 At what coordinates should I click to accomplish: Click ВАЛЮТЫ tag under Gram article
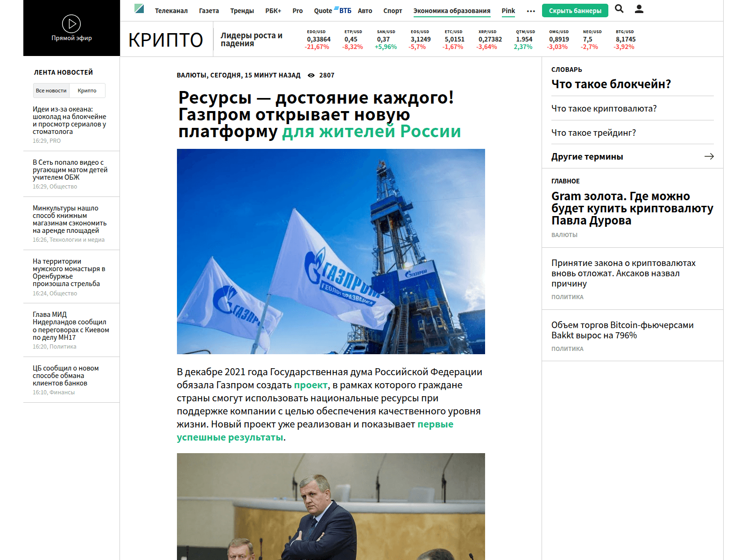564,235
